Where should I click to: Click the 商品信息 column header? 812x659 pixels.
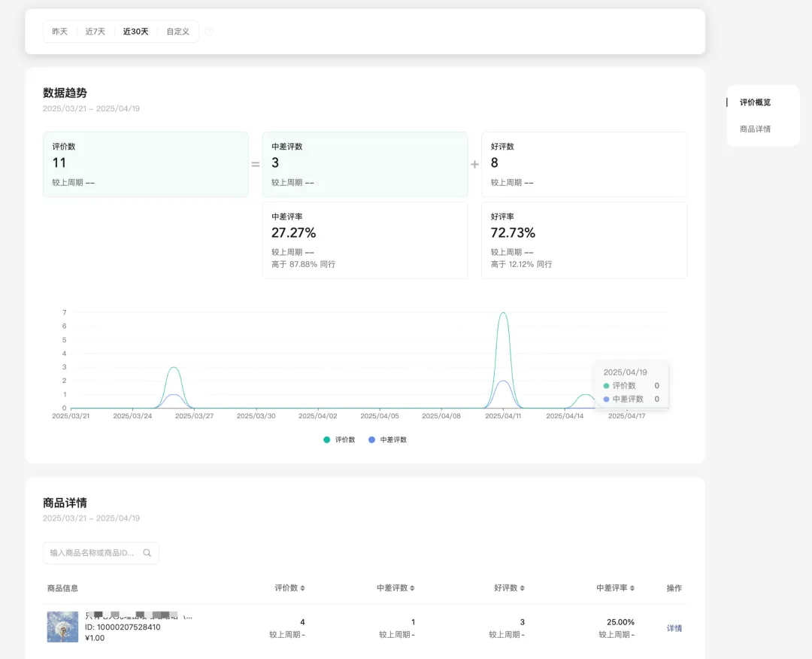pos(62,588)
